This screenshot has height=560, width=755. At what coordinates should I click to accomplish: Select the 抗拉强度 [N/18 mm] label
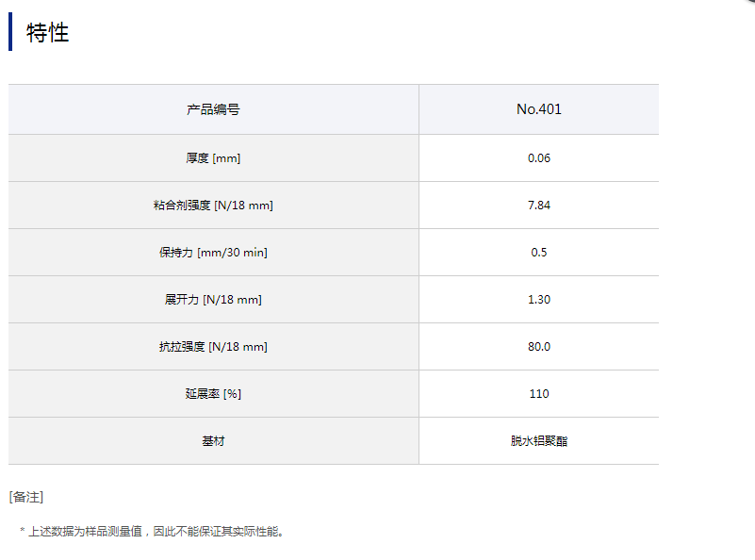pos(213,347)
